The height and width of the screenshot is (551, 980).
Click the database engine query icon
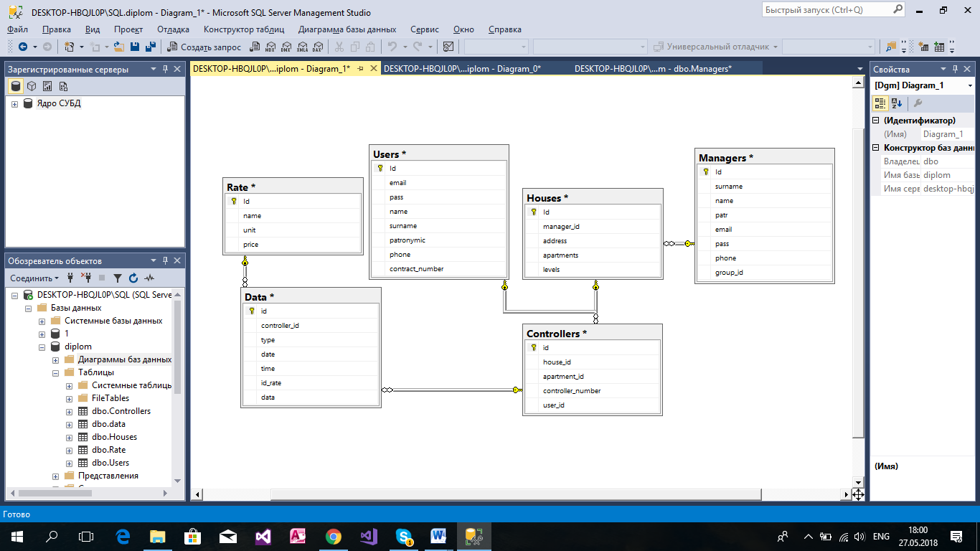coord(254,47)
